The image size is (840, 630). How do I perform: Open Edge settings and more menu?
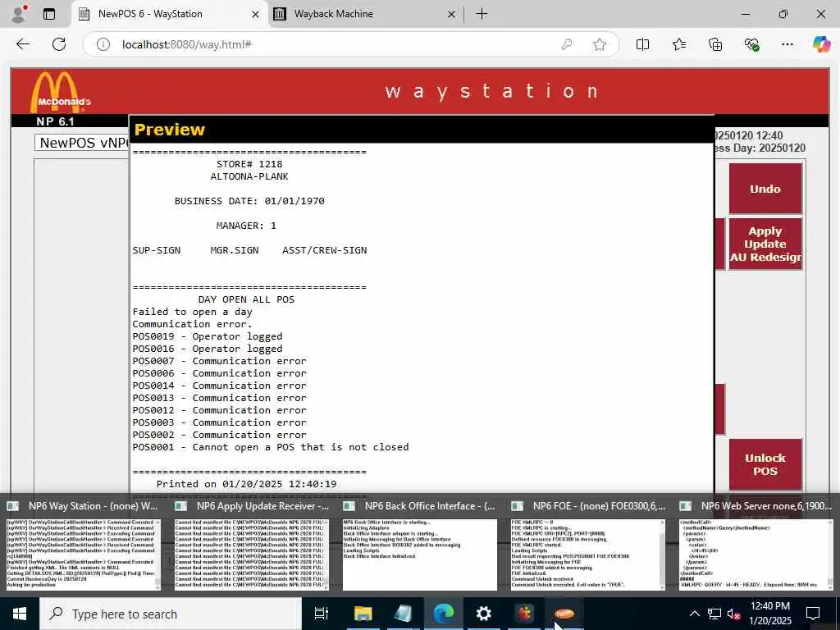pos(787,44)
